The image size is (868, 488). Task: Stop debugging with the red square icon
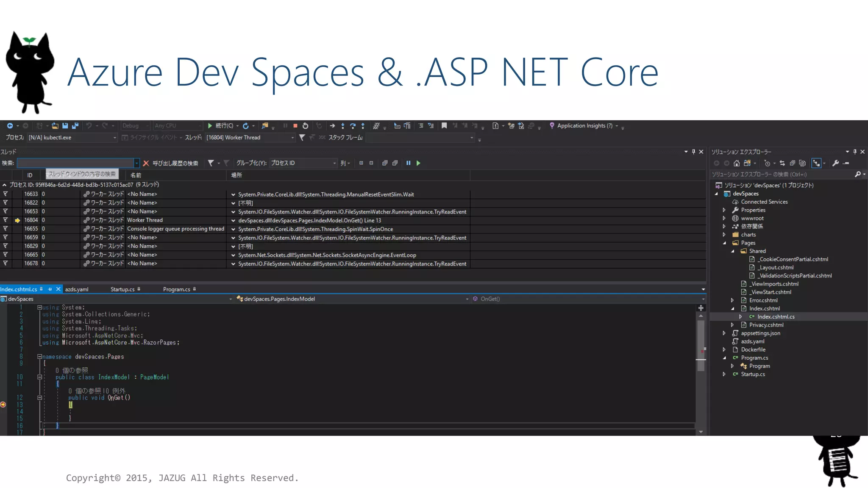click(295, 126)
